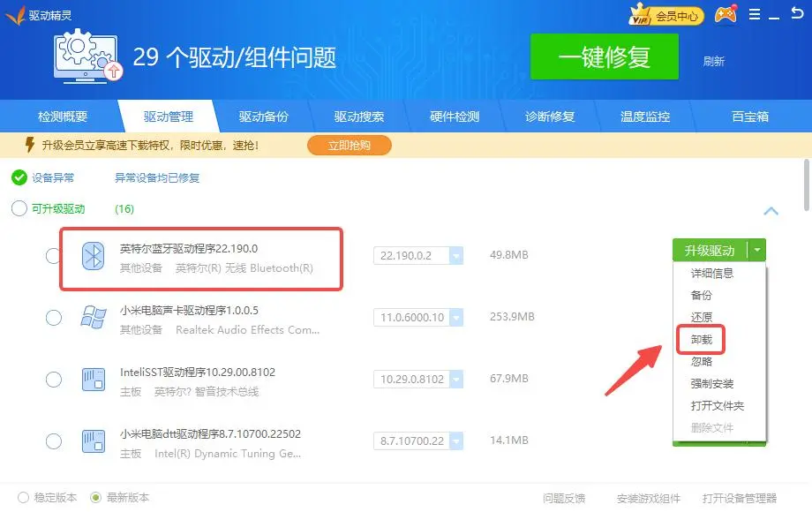Select the Intel Bluetooth driver checkbox

click(x=54, y=256)
